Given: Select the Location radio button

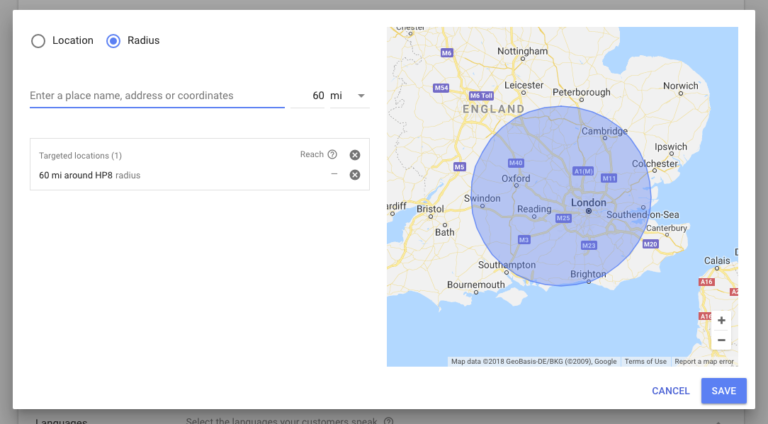Looking at the screenshot, I should tap(38, 41).
